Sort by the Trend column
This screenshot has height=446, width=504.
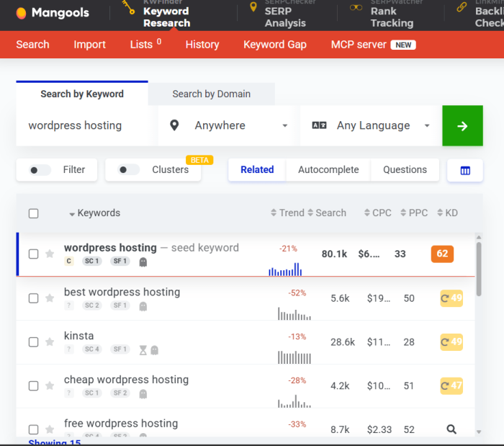point(287,213)
